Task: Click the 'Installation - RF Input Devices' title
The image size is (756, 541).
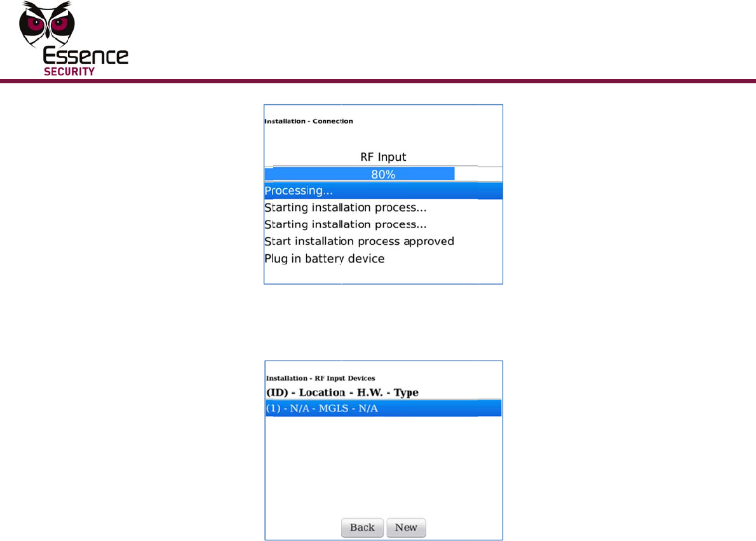Action: (x=321, y=378)
